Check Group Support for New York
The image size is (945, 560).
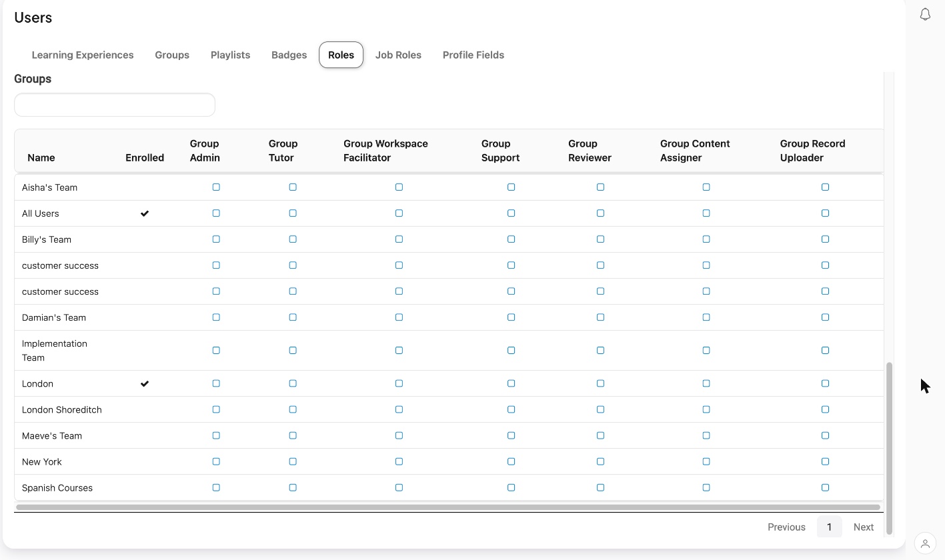tap(512, 461)
